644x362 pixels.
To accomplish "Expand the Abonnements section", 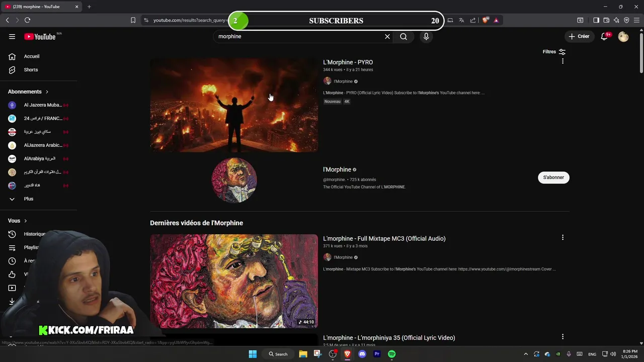I will click(x=28, y=92).
